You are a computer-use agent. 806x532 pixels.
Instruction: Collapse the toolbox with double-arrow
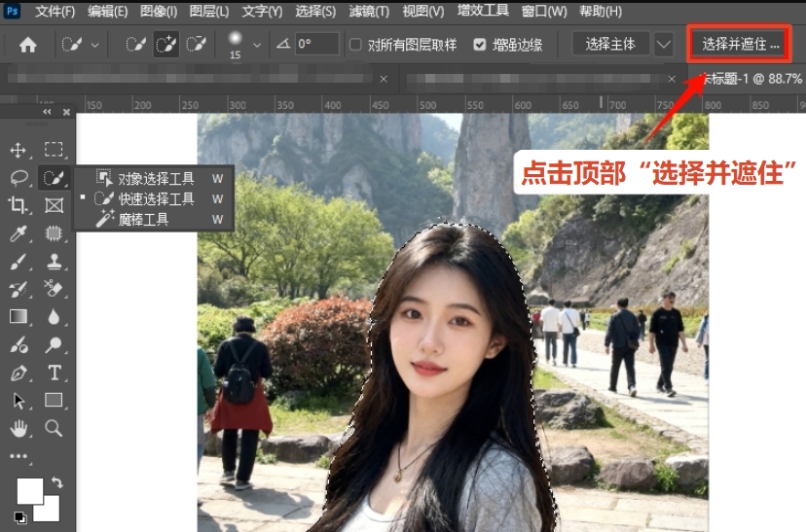tap(47, 112)
